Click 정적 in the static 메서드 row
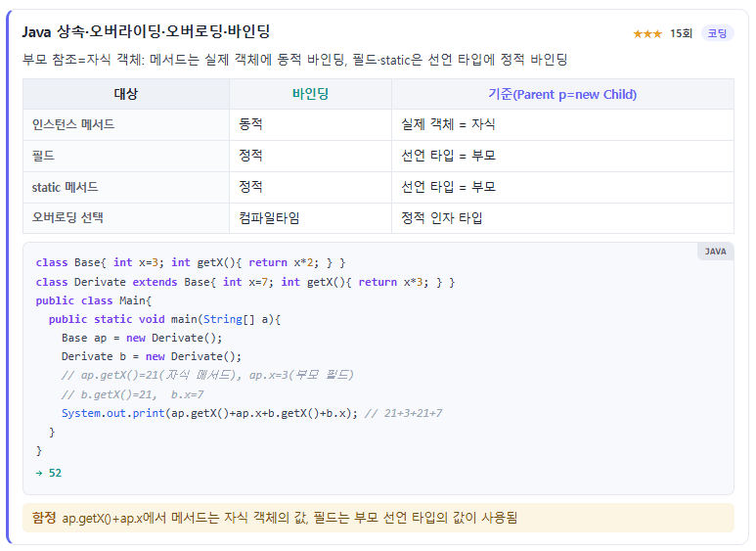The width and height of the screenshot is (756, 551). click(310, 187)
